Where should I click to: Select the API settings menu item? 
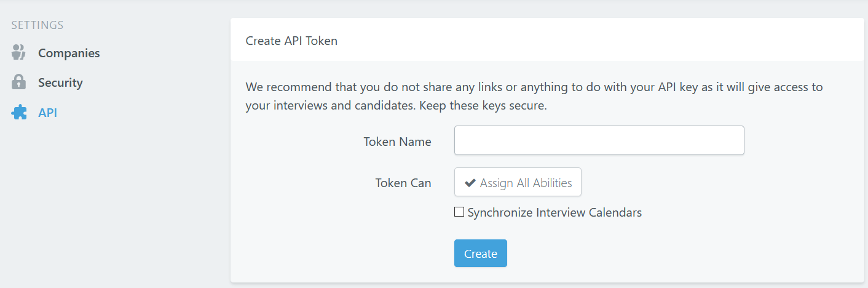pos(47,113)
